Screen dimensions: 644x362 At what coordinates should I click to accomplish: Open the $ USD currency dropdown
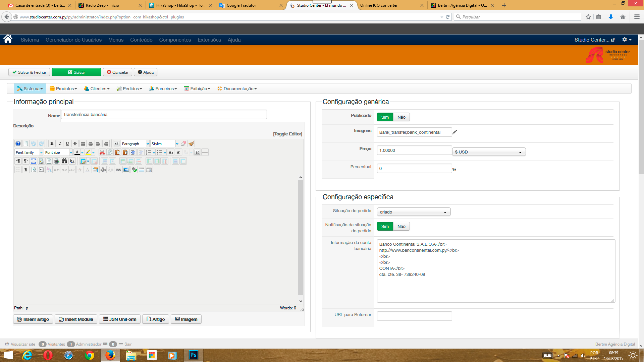click(489, 152)
